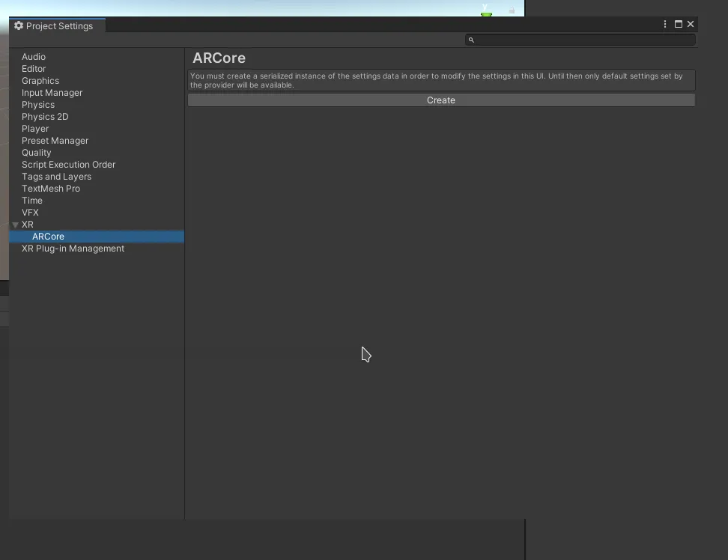Open Script Execution Order settings
The width and height of the screenshot is (728, 560).
68,165
